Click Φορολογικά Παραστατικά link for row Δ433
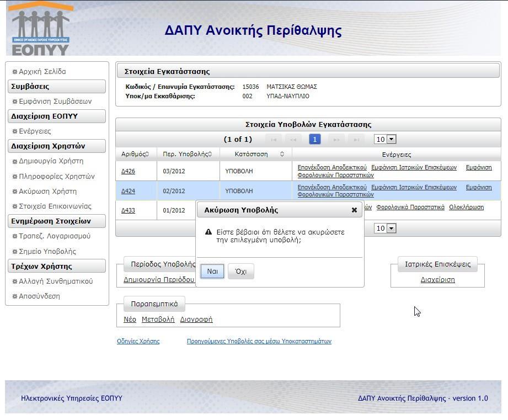 point(410,207)
